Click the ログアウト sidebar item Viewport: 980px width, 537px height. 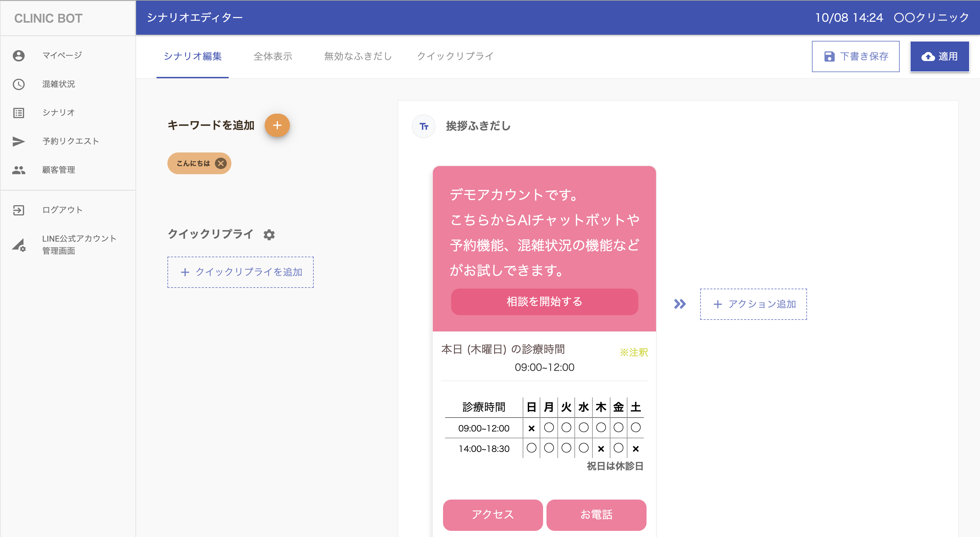tap(62, 210)
